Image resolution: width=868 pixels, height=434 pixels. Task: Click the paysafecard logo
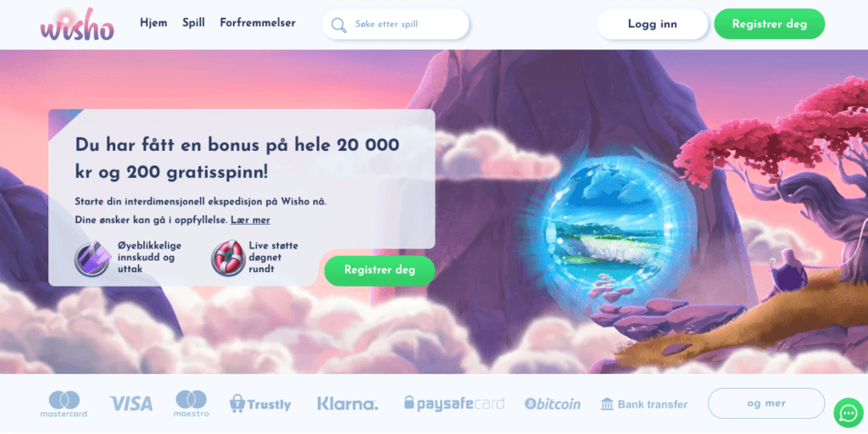(454, 403)
